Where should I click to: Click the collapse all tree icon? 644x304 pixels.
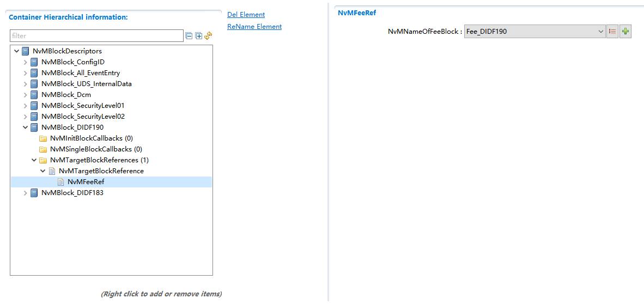pos(189,36)
